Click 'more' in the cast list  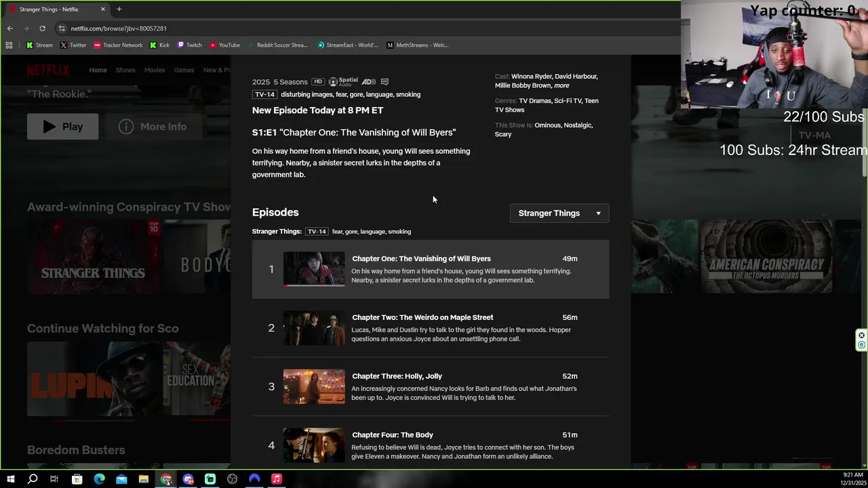(x=561, y=85)
